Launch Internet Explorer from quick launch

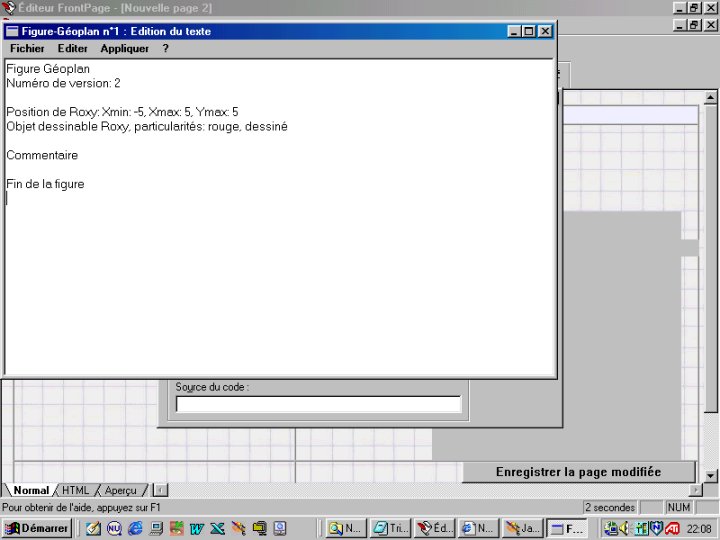tap(135, 529)
